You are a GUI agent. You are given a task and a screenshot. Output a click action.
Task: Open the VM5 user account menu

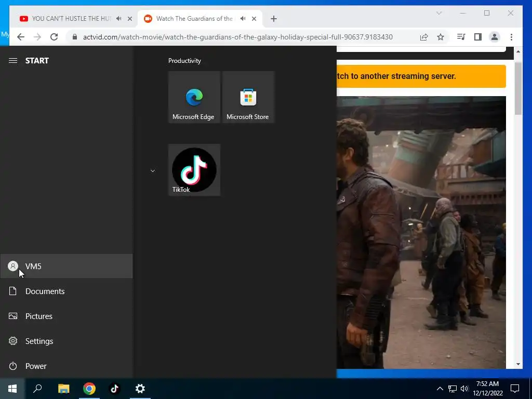pos(66,266)
